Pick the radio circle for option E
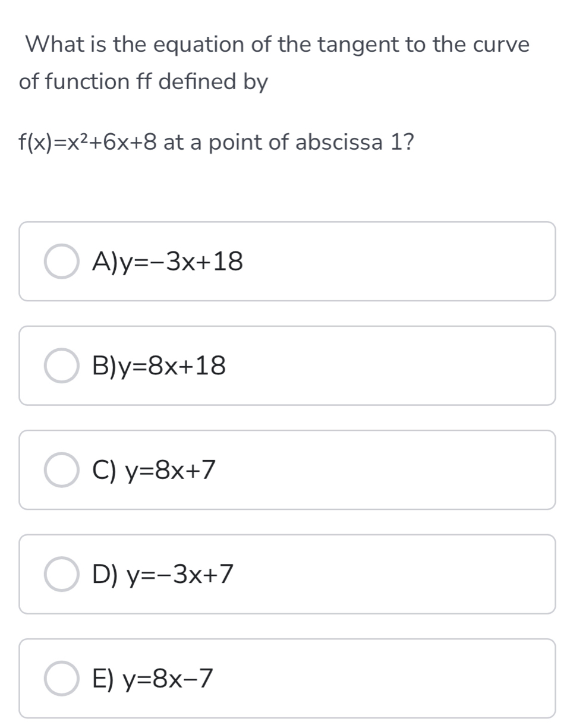This screenshot has width=567, height=728. (x=61, y=678)
